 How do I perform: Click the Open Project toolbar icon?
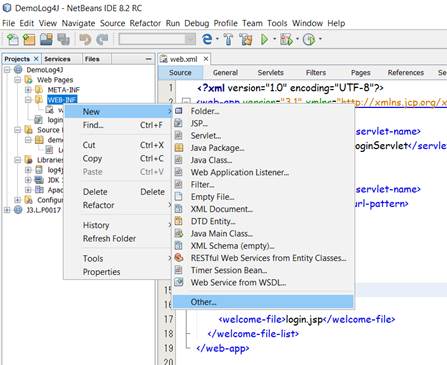click(46, 39)
